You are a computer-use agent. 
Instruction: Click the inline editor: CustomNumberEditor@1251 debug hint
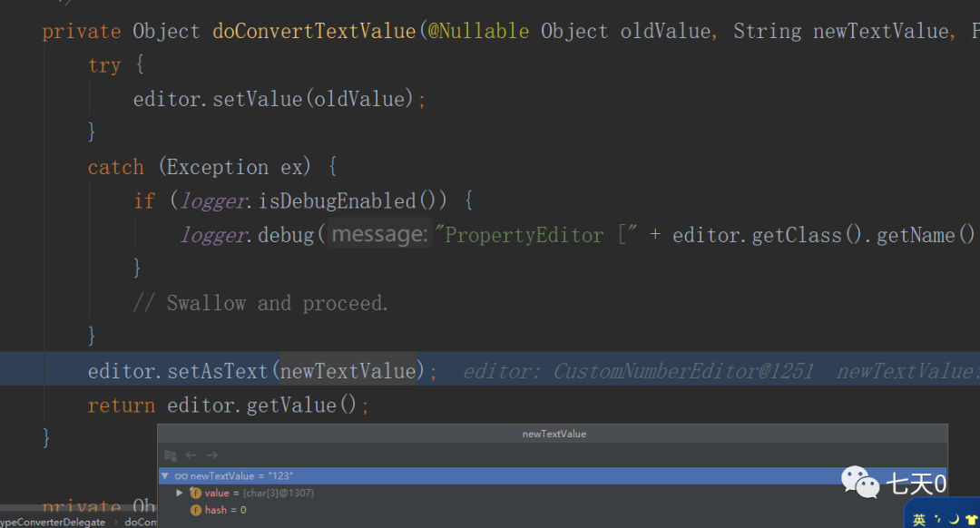(638, 371)
